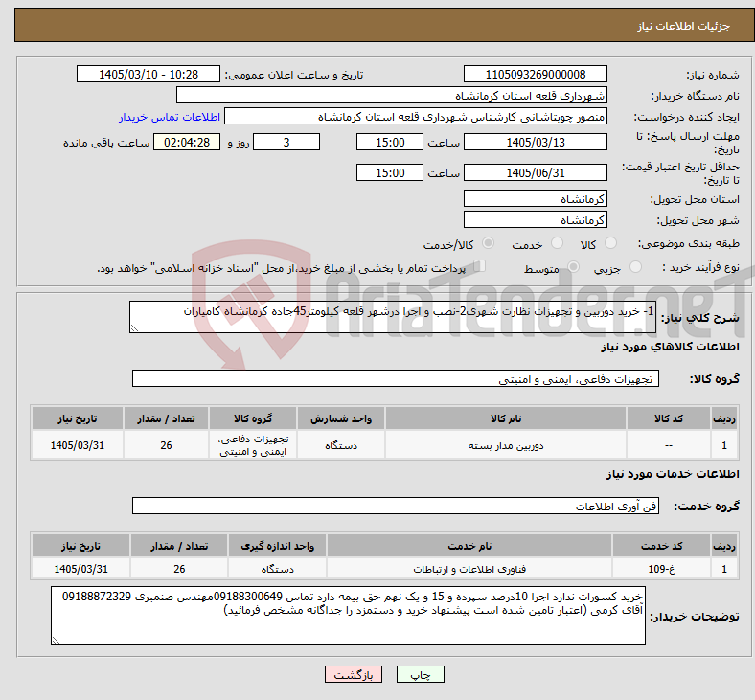Click the چاپ (print) button
This screenshot has height=700, width=755.
coord(420,674)
